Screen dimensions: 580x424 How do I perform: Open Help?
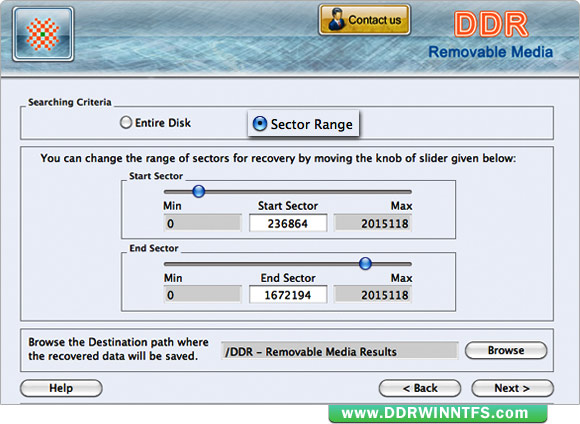61,388
